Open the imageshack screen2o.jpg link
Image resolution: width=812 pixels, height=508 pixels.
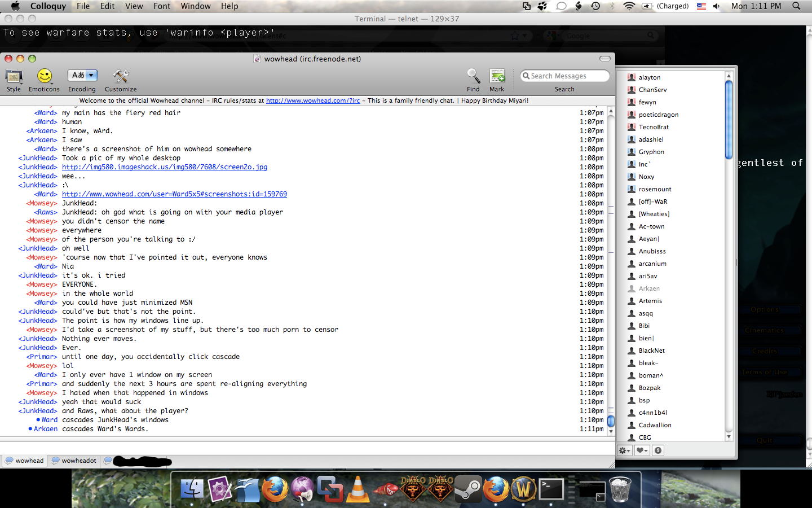point(165,167)
